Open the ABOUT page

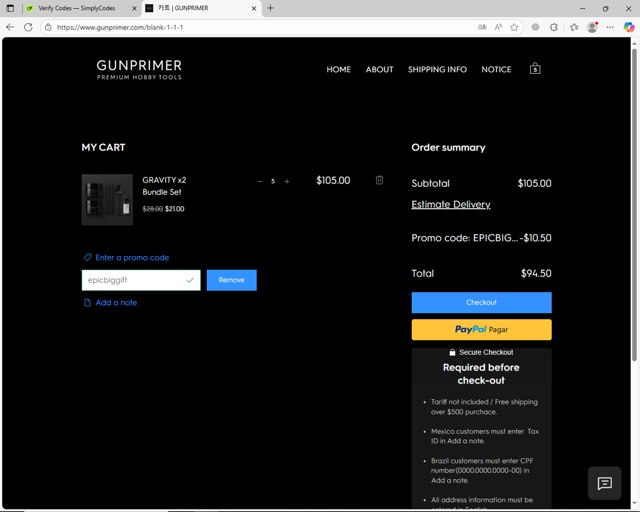(379, 69)
